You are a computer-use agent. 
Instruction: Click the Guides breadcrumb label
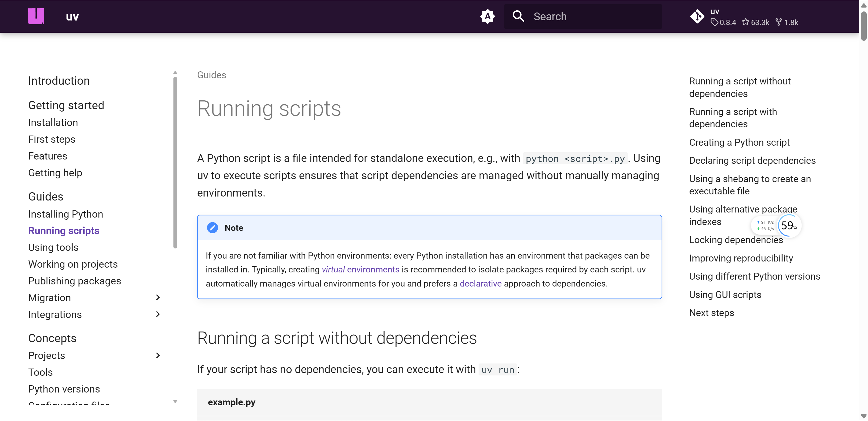[x=211, y=75]
